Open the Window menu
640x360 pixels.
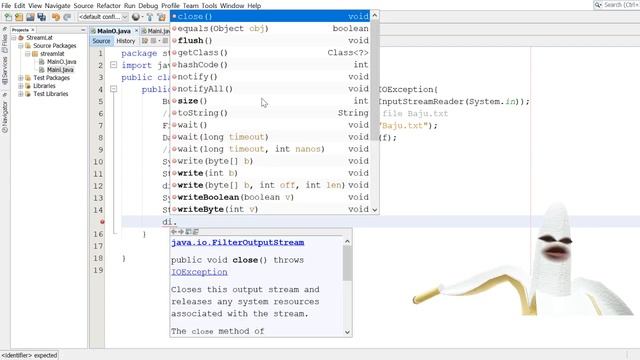232,6
